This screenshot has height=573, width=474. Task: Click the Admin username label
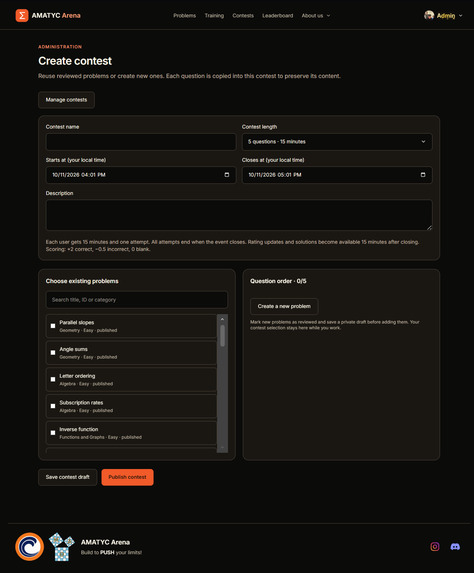[446, 16]
